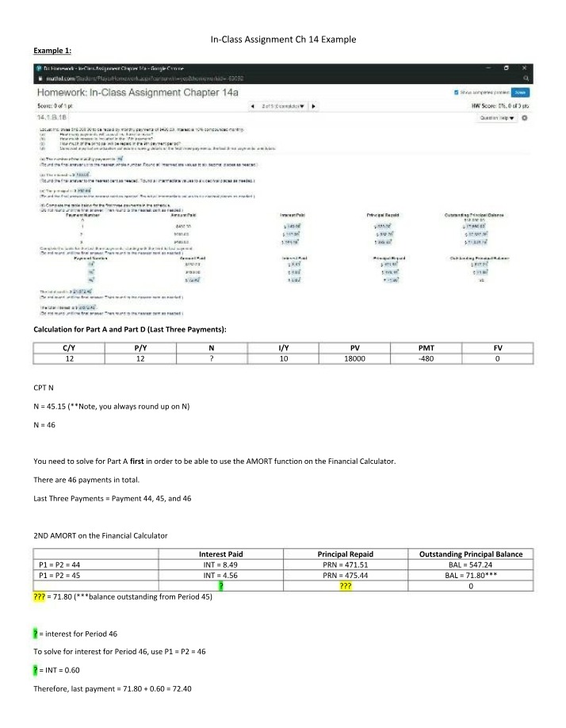The height and width of the screenshot is (728, 566).
Task: Click the 'P/Y' column header
Action: coord(140,348)
